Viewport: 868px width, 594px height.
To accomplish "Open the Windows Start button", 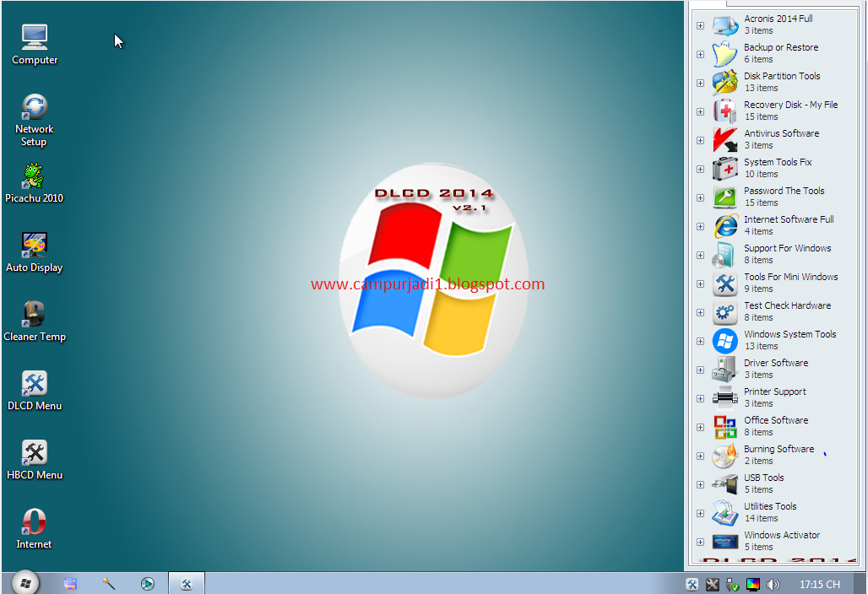I will [x=25, y=583].
